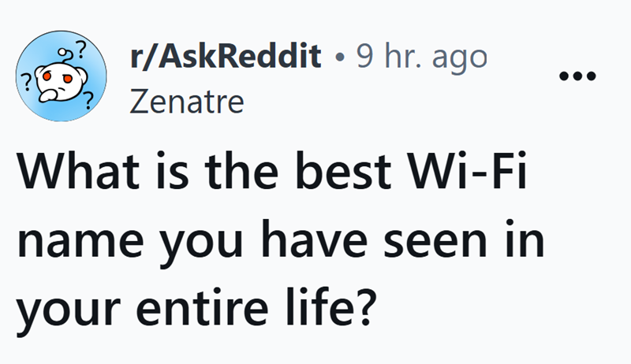The image size is (631, 364).
Task: Click the "9 hr. ago" timestamp
Action: (420, 55)
